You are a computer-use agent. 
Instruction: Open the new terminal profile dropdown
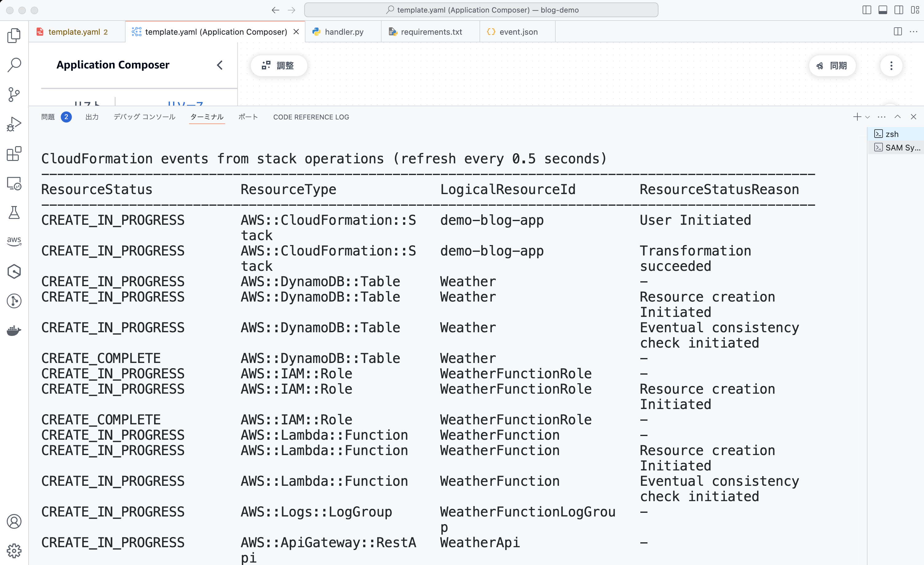click(x=868, y=117)
